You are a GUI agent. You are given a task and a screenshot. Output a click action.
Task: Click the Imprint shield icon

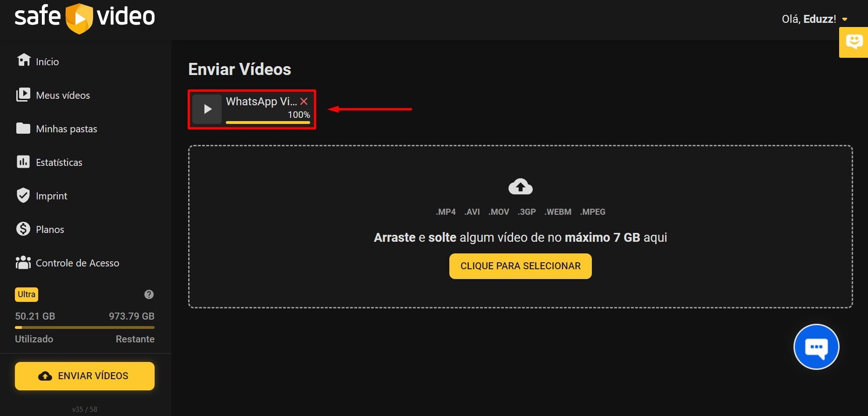click(23, 196)
